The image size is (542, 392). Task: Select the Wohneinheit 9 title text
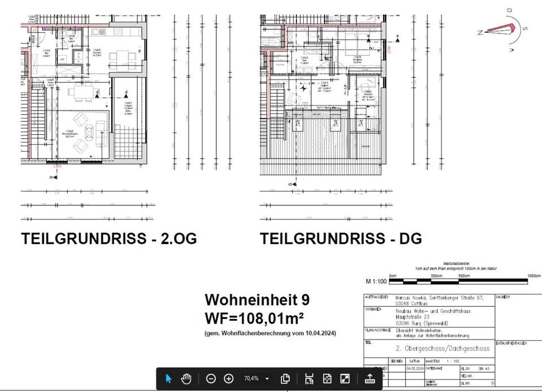tap(257, 299)
